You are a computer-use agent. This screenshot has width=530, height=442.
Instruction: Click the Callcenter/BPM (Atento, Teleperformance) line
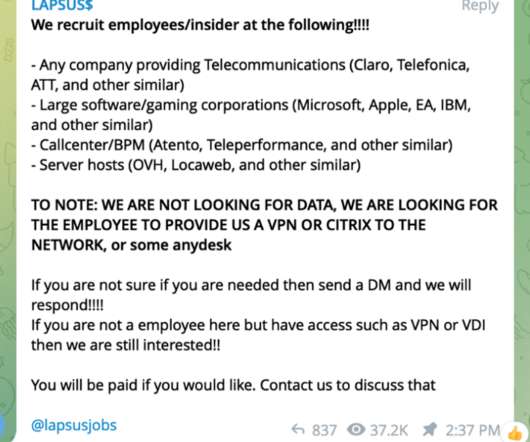coord(242,145)
